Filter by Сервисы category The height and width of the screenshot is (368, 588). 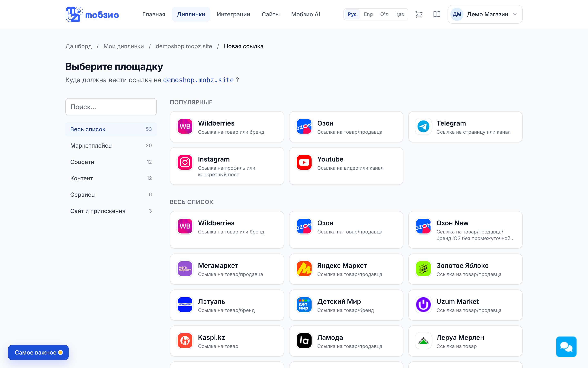coord(111,194)
